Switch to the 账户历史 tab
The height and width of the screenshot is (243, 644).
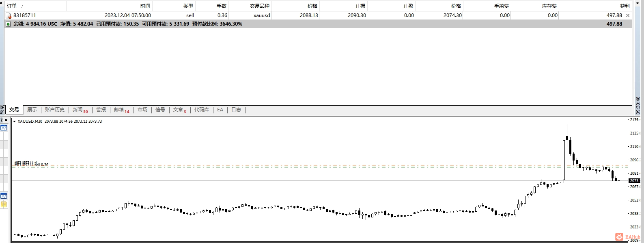coord(55,110)
